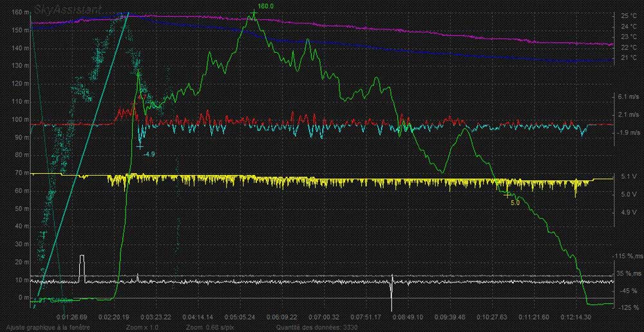Click the 40 m altitude axis label
The image size is (644, 332).
click(x=22, y=227)
